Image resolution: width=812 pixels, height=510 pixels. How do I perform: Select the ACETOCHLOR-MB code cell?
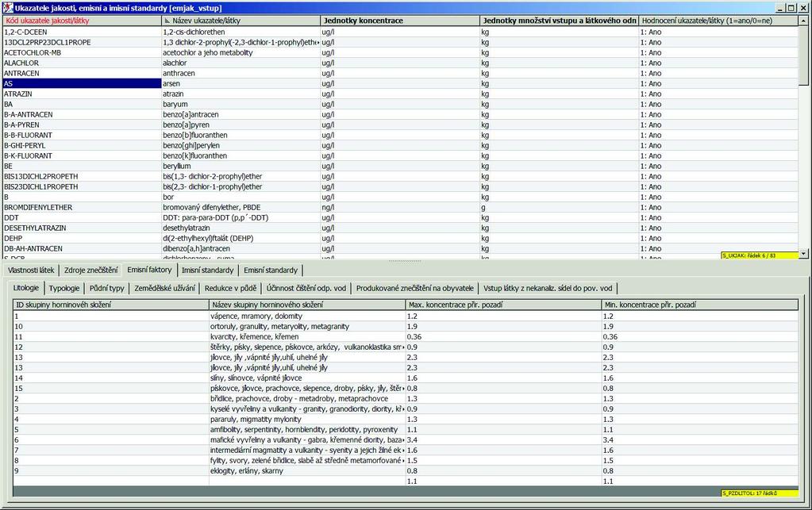pyautogui.click(x=83, y=53)
